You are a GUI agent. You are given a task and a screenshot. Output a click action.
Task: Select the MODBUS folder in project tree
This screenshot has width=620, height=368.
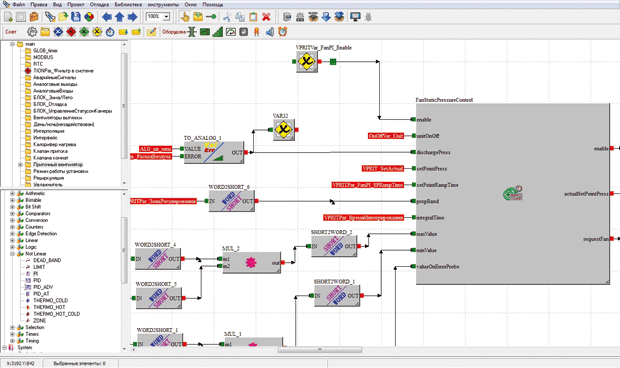pos(43,57)
